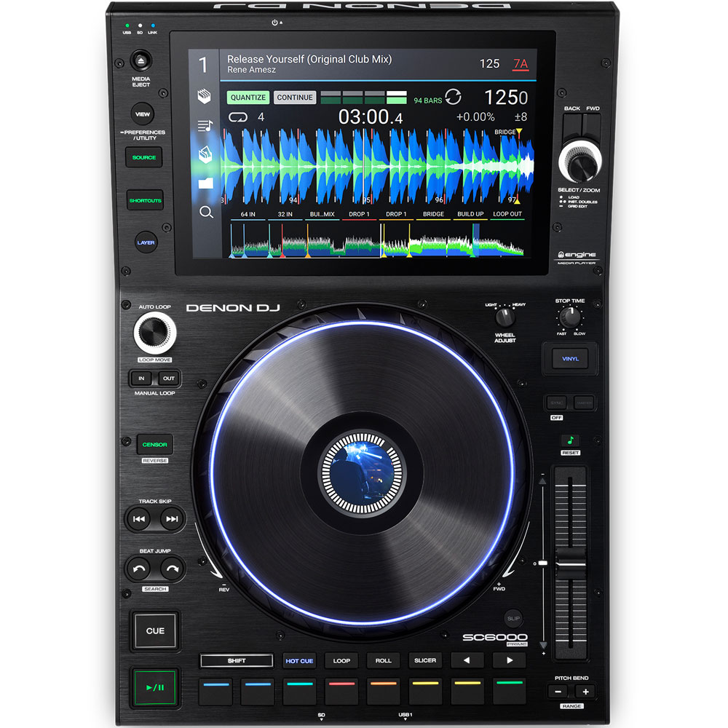The width and height of the screenshot is (728, 728).
Task: Select the ROLL pad mode
Action: pyautogui.click(x=384, y=660)
